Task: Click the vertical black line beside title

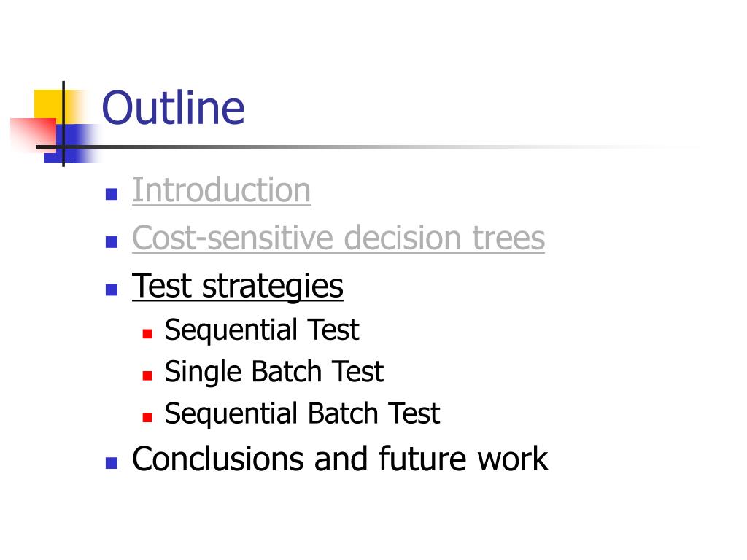Action: coord(63,124)
